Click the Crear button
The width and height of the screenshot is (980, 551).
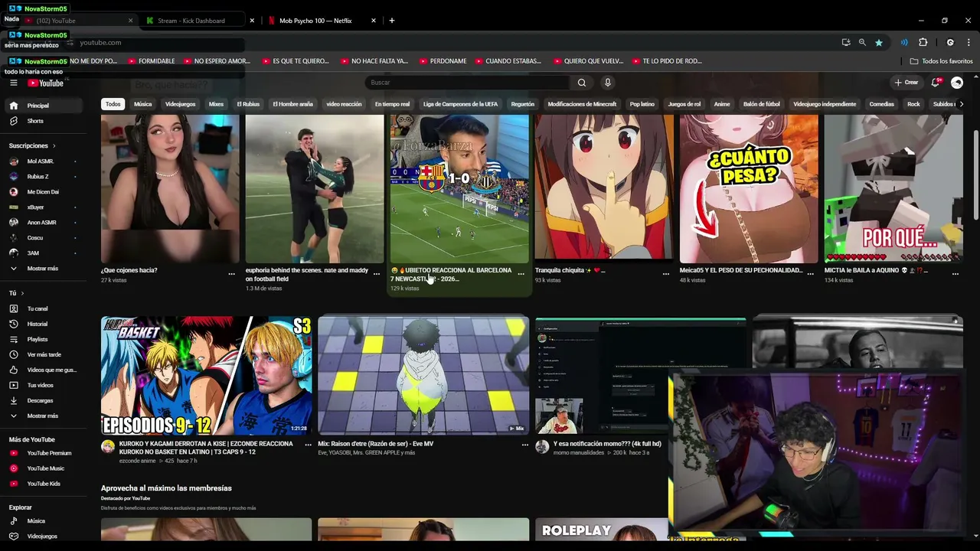point(906,83)
